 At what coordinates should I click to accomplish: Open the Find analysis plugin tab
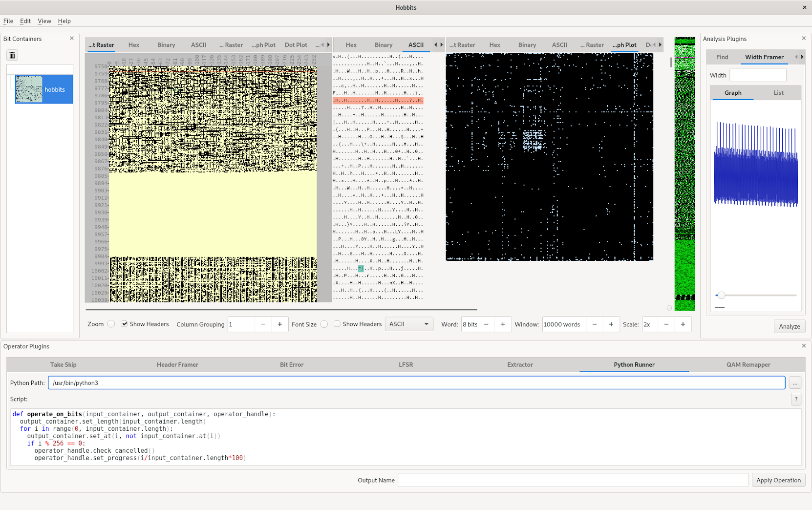point(722,57)
